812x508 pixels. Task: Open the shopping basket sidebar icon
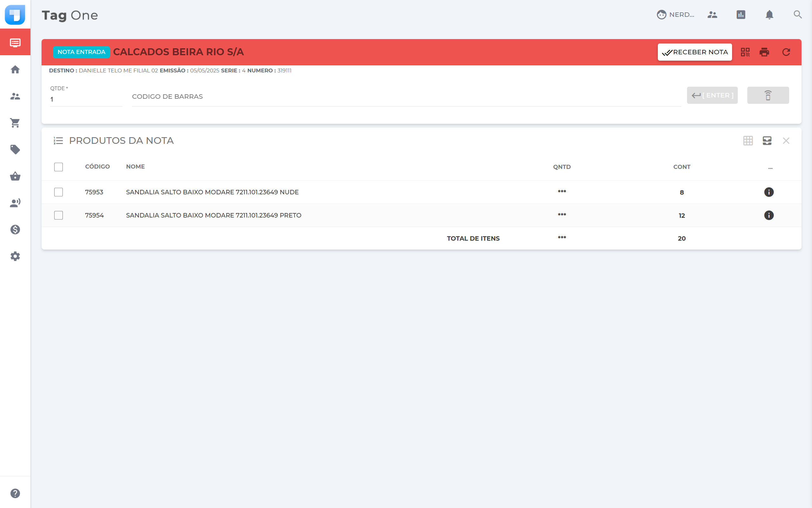[15, 176]
